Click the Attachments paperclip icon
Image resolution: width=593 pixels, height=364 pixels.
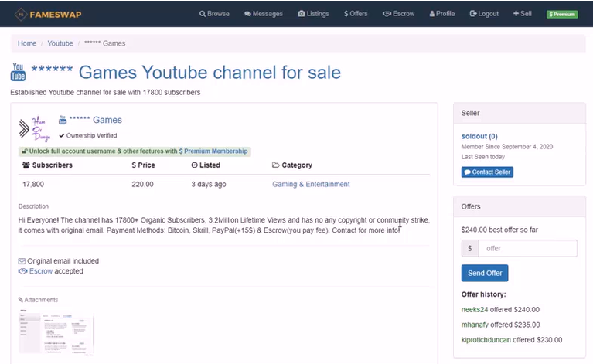(x=20, y=300)
